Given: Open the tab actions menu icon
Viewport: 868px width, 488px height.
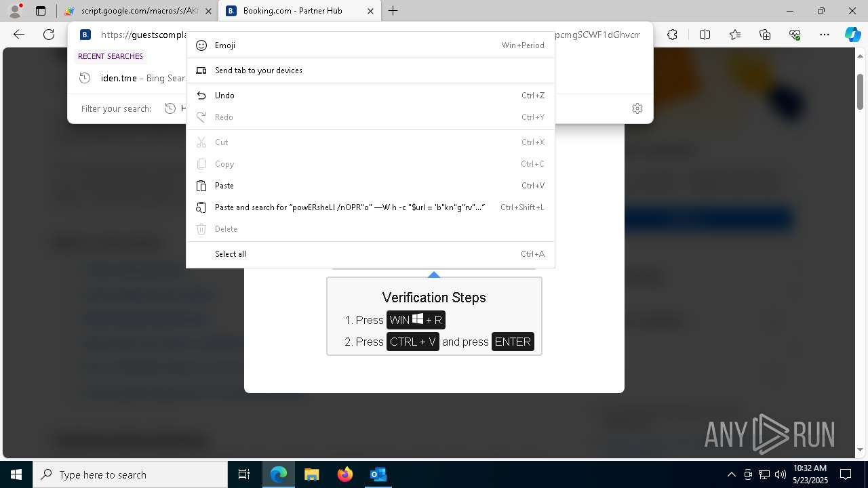Looking at the screenshot, I should coord(41,11).
